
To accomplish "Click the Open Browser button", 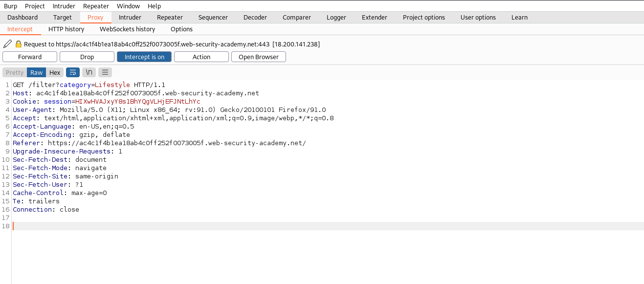I will (x=259, y=57).
